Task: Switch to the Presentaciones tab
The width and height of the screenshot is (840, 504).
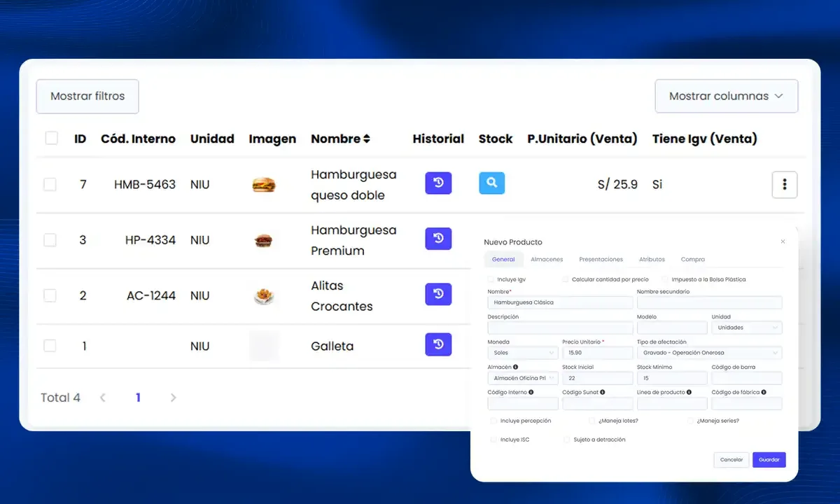Action: (601, 259)
